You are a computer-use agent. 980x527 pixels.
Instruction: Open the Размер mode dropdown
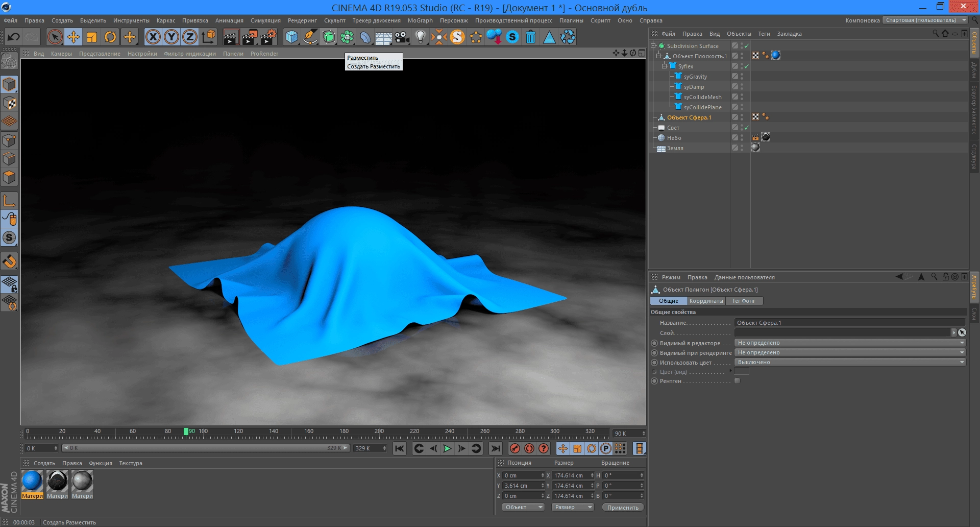click(573, 507)
